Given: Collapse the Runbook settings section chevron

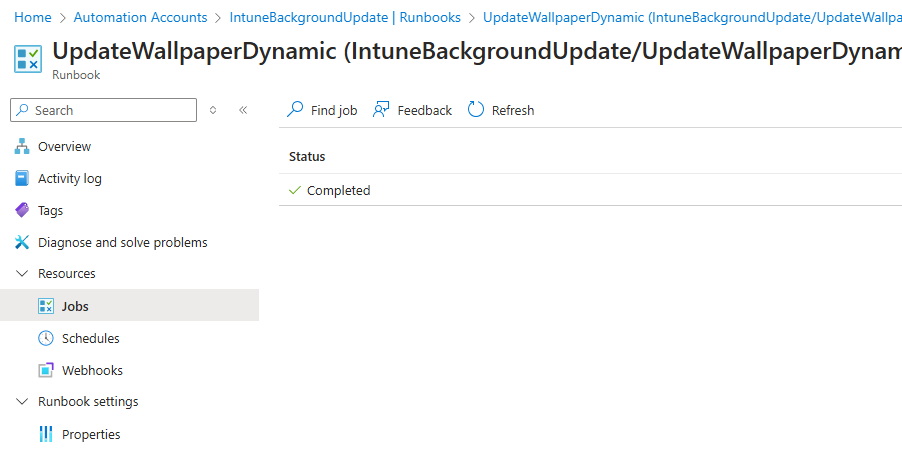Looking at the screenshot, I should pos(22,402).
